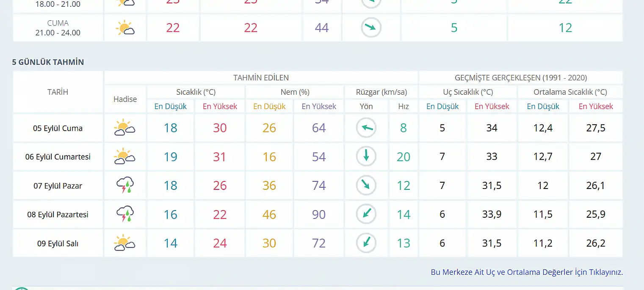644x290 pixels.
Task: Click the weather icon for Cuma 21.00 - 24.00
Action: coord(125,28)
